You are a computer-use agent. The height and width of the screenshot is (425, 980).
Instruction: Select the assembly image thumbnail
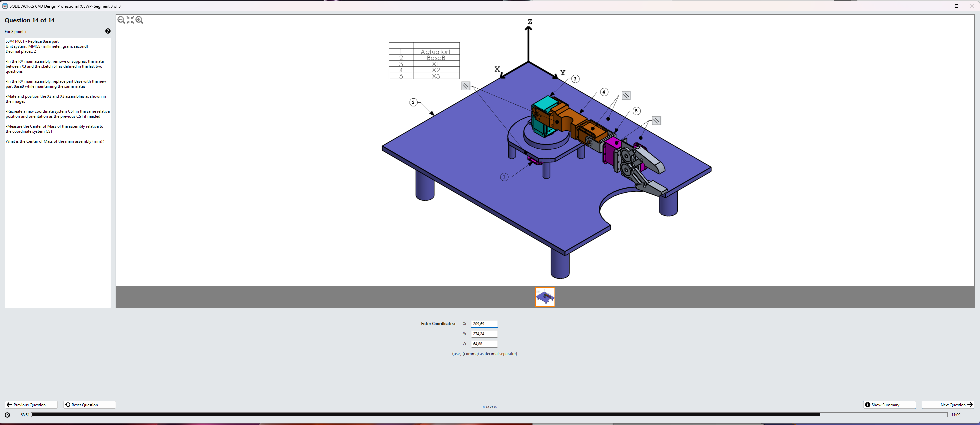[545, 297]
